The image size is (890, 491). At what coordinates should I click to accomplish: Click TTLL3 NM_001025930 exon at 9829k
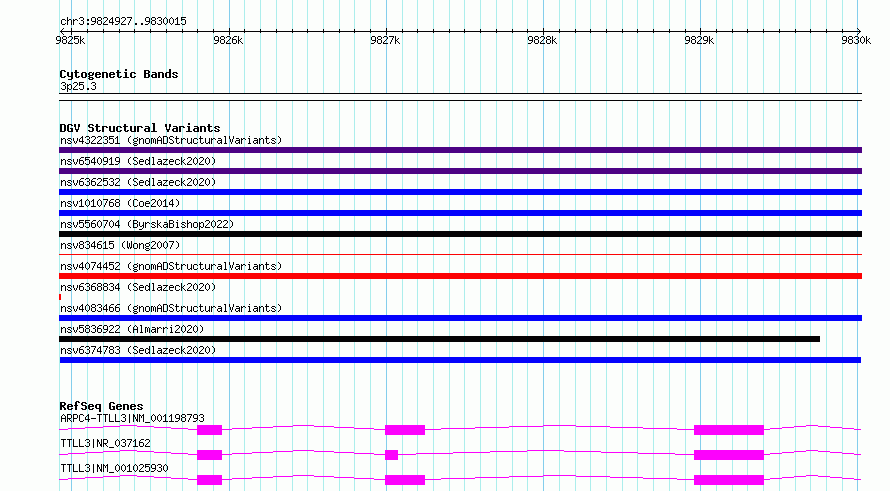[729, 480]
